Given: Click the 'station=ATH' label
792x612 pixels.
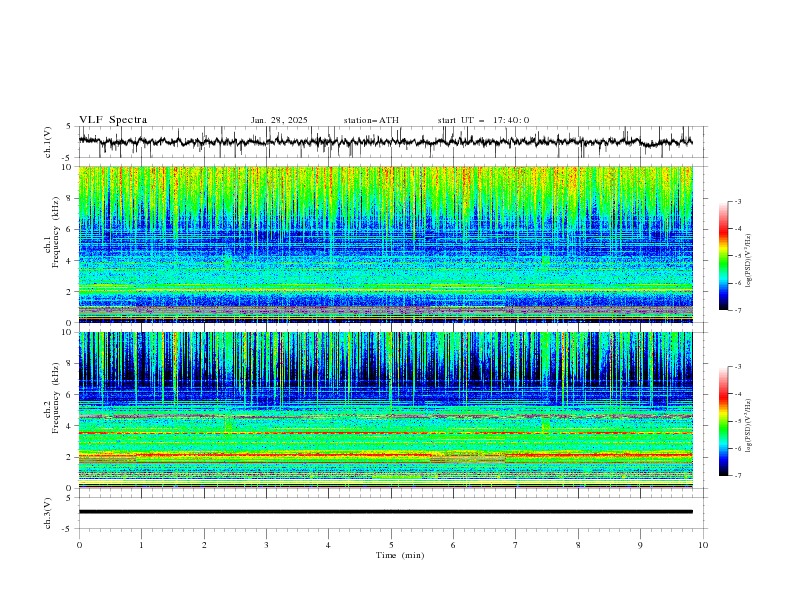Looking at the screenshot, I should pyautogui.click(x=371, y=120).
